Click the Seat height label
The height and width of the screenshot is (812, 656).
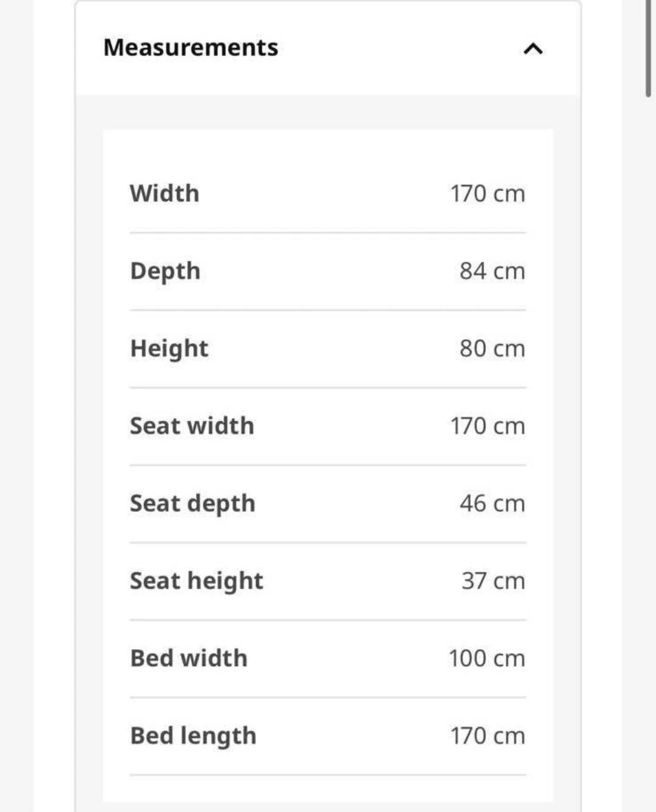[x=197, y=582]
